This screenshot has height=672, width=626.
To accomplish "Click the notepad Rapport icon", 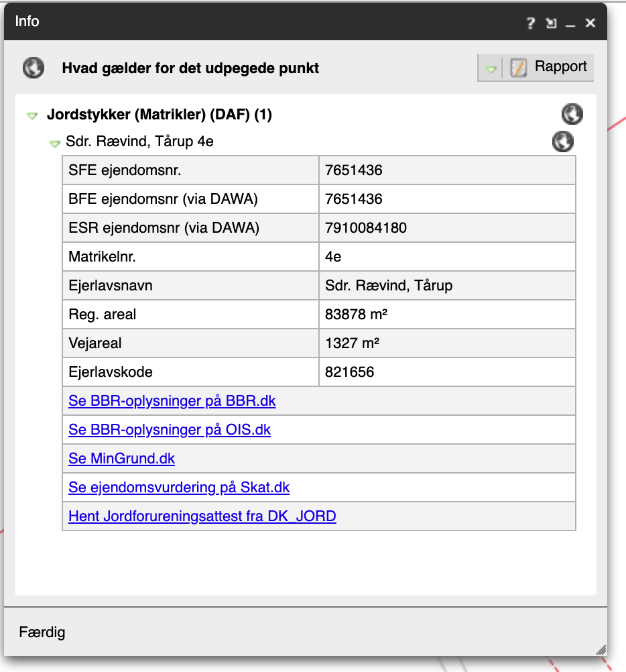I will pos(518,68).
